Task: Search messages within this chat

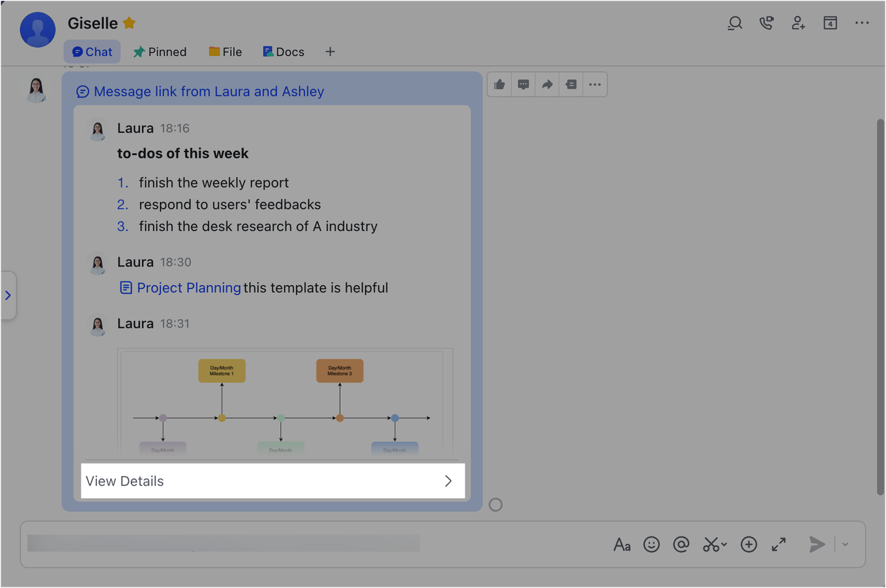Action: click(734, 23)
